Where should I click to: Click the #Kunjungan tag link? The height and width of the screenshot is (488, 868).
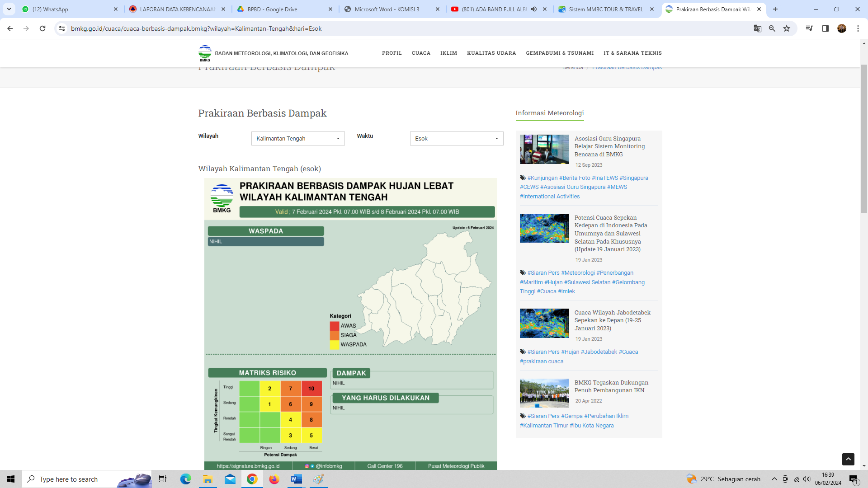542,178
